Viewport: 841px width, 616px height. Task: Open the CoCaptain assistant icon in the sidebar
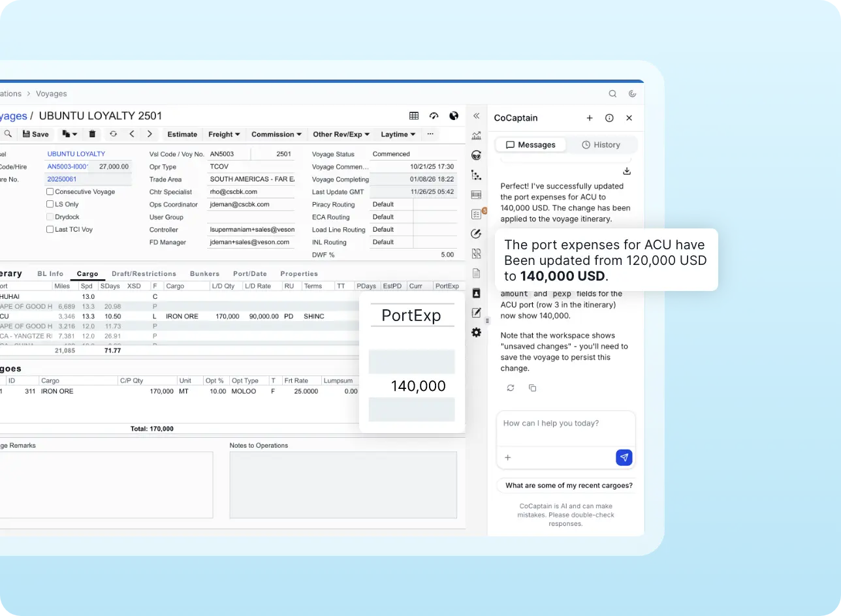476,155
